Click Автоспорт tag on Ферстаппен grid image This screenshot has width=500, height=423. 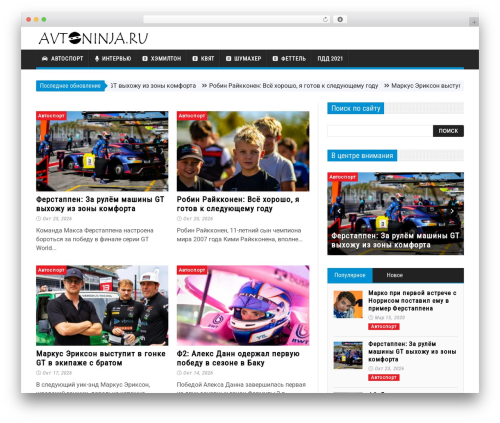click(x=51, y=116)
